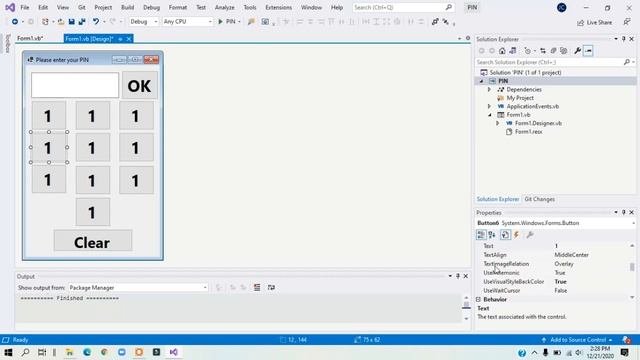Select the My Project node
The height and width of the screenshot is (360, 640).
pyautogui.click(x=520, y=98)
